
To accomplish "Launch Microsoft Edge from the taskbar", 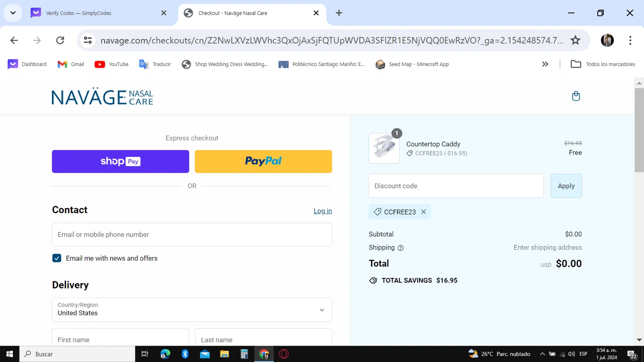I will pos(165,354).
